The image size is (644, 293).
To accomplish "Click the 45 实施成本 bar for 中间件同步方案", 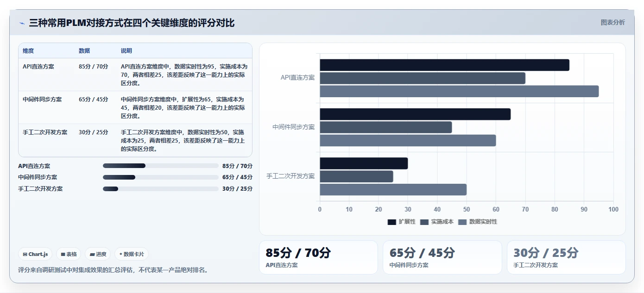I will (x=385, y=127).
